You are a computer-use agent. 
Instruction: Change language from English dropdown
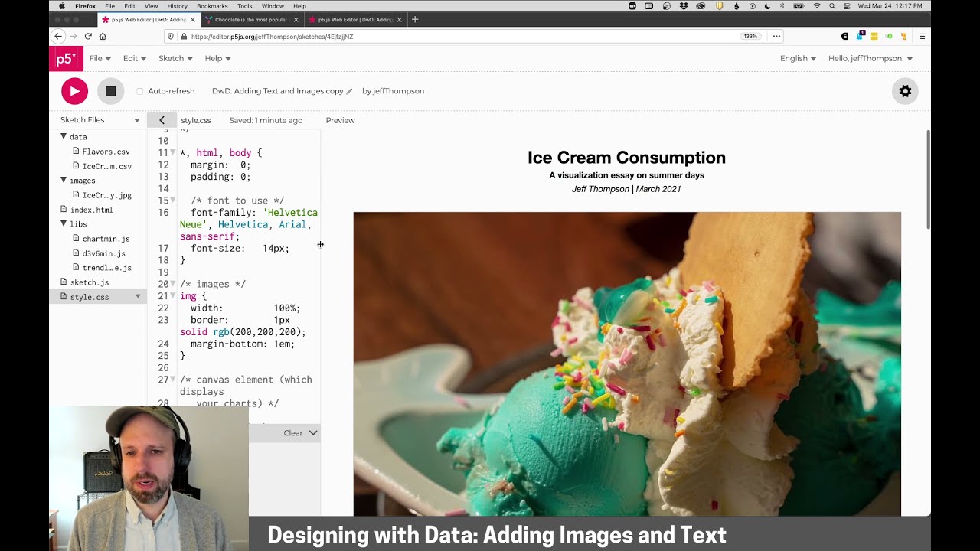(x=798, y=58)
